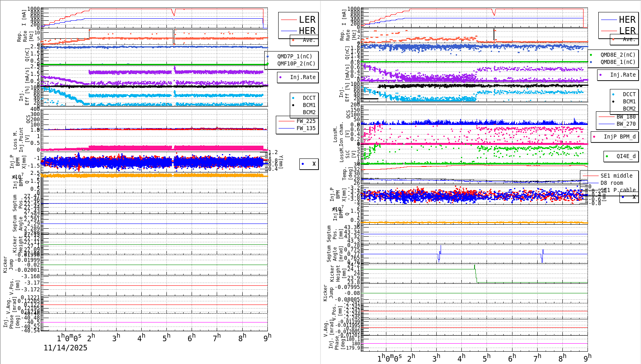Click the HER legend entry in the left plot

(307, 31)
